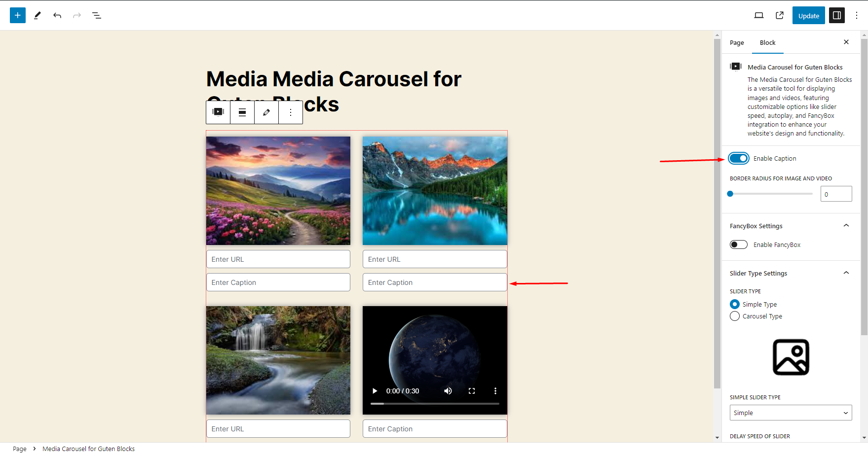Adjust the border radius slider
This screenshot has height=454, width=868.
coord(771,194)
